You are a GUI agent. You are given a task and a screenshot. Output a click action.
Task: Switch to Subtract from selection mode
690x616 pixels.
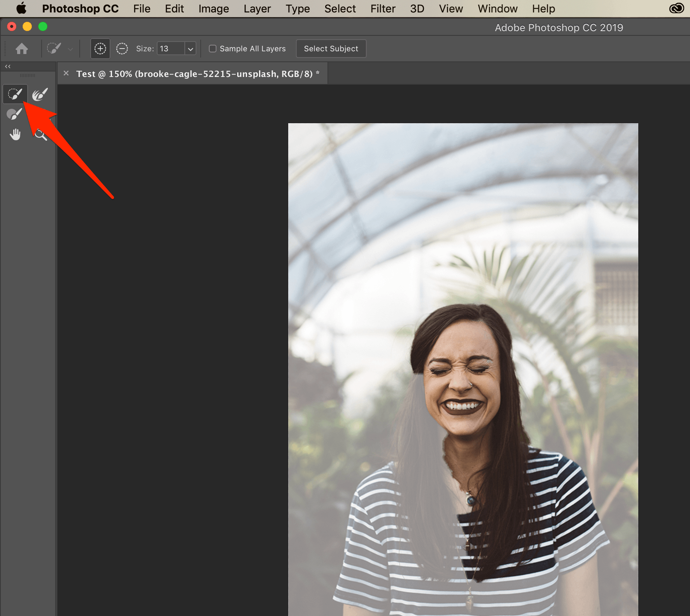pyautogui.click(x=122, y=49)
